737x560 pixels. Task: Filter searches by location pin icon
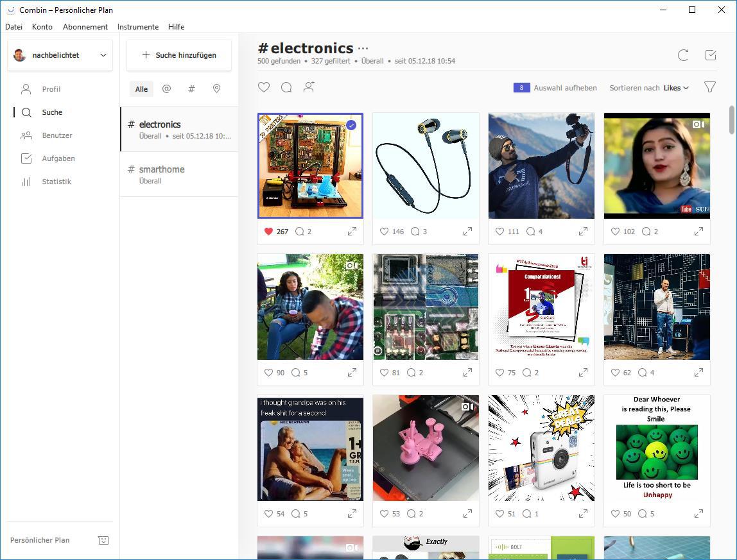[x=216, y=89]
